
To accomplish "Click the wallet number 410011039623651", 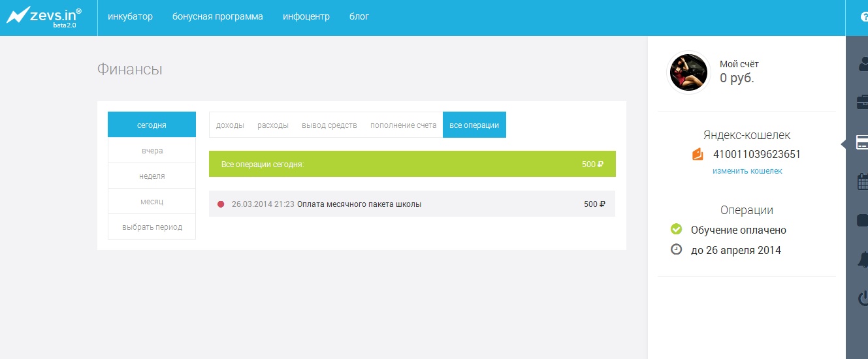I will pos(757,155).
